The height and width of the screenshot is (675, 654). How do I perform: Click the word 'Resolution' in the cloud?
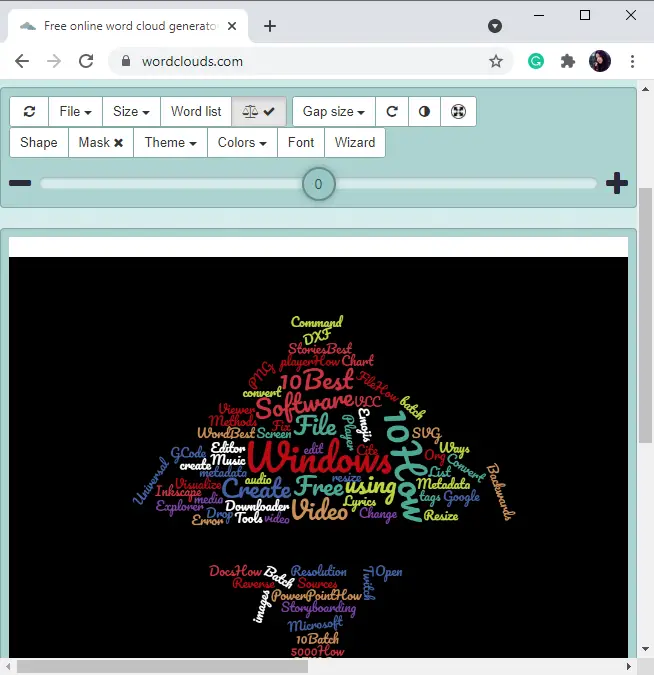pyautogui.click(x=319, y=571)
